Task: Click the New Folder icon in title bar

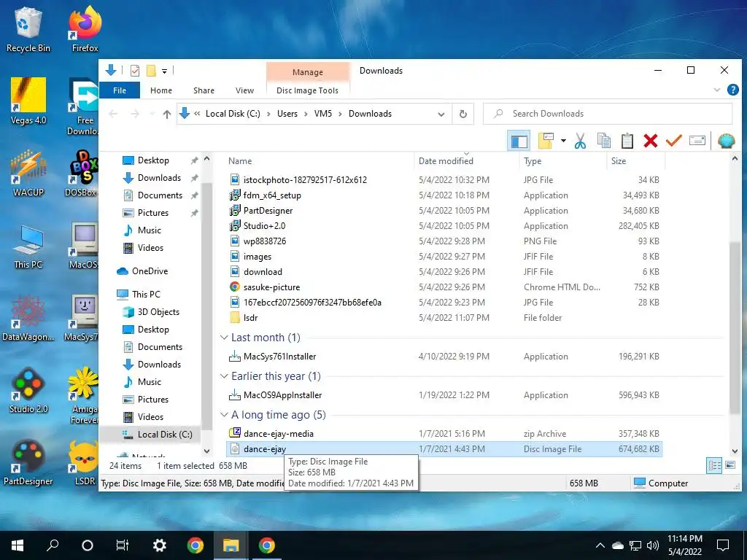Action: tap(151, 71)
